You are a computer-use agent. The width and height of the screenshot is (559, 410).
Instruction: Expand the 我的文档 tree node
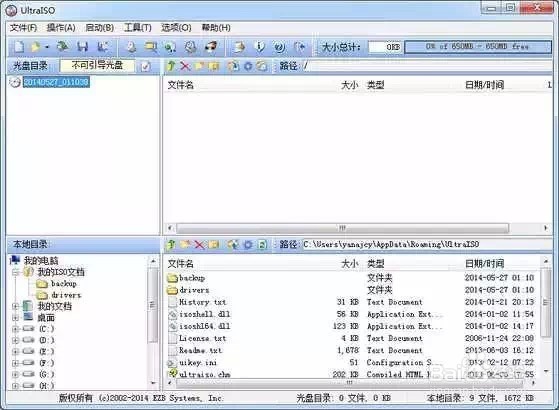(15, 306)
